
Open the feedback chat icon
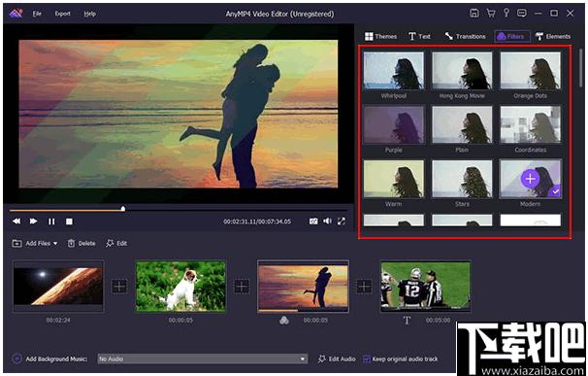point(522,14)
